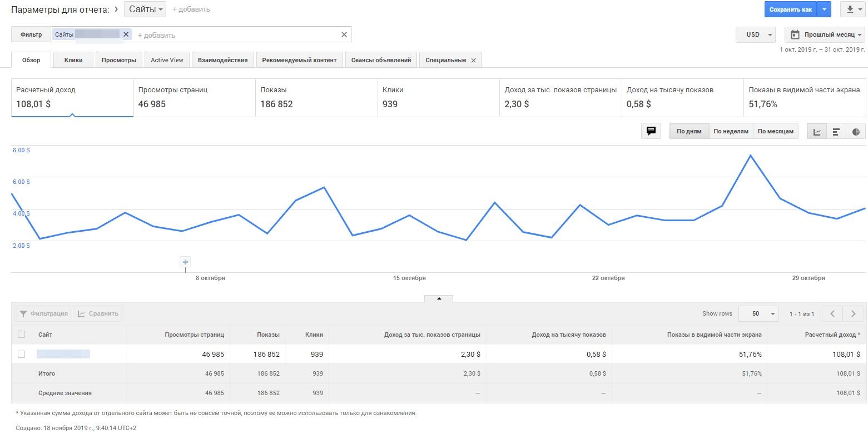Expand the Show rows 50 dropdown
The image size is (868, 434).
pos(758,314)
